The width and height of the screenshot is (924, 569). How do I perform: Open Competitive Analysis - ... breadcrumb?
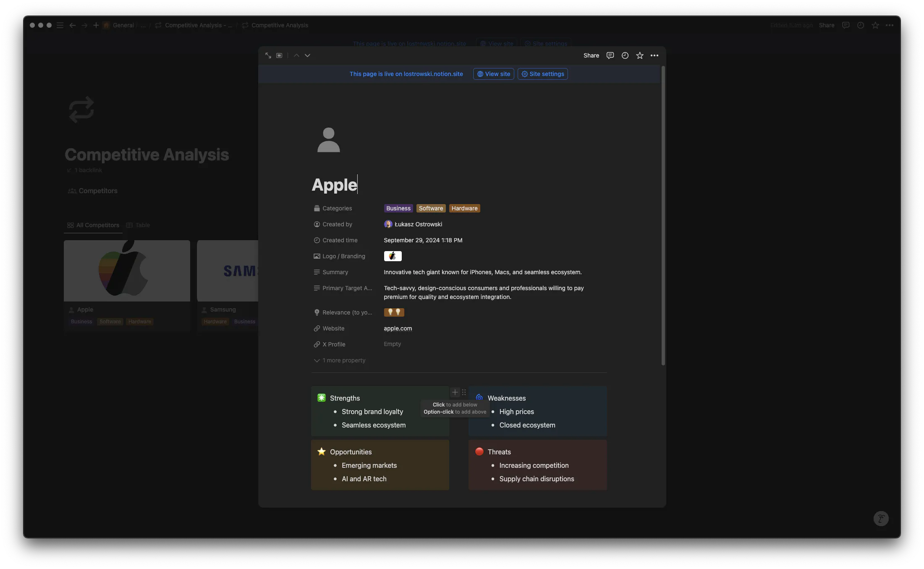coord(194,25)
